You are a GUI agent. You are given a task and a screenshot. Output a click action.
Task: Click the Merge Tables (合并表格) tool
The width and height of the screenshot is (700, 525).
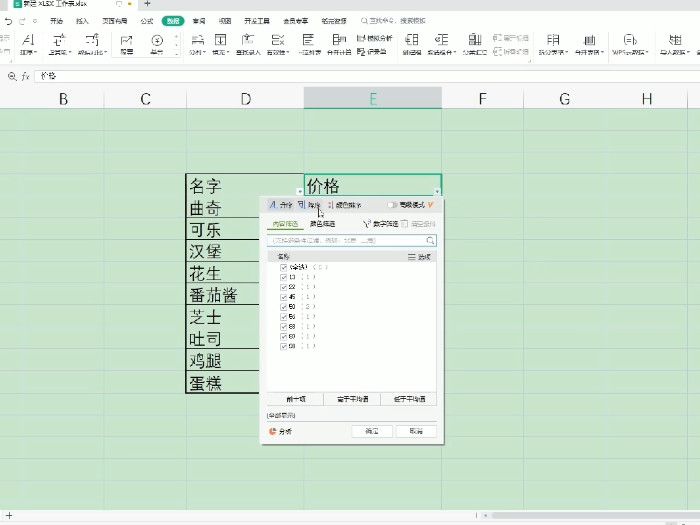589,44
